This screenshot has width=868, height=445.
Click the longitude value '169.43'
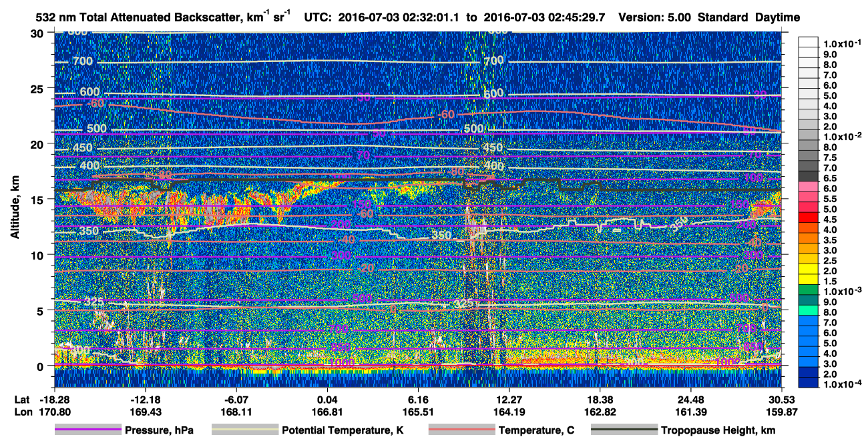146,412
